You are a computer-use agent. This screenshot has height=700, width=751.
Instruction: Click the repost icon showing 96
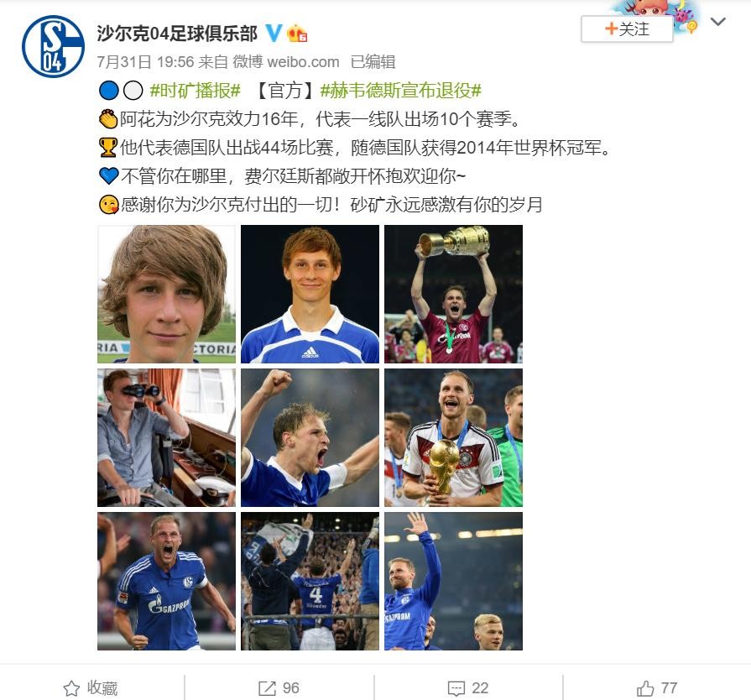tap(267, 688)
